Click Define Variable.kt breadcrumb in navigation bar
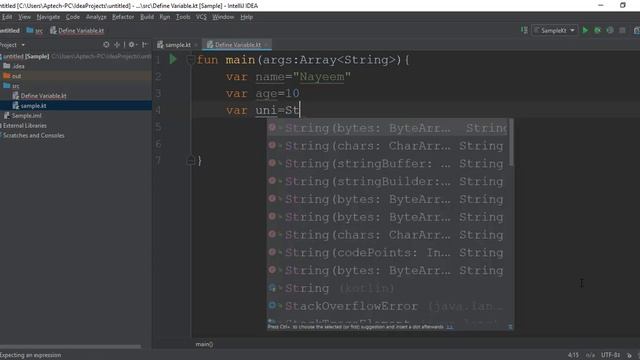640x360 pixels. click(77, 31)
